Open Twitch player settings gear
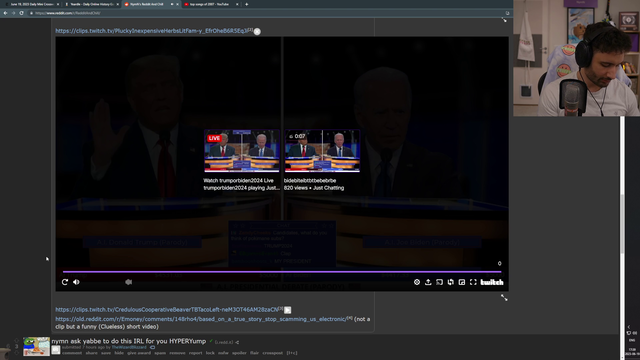Screen dimensions: 640x360 [417, 282]
